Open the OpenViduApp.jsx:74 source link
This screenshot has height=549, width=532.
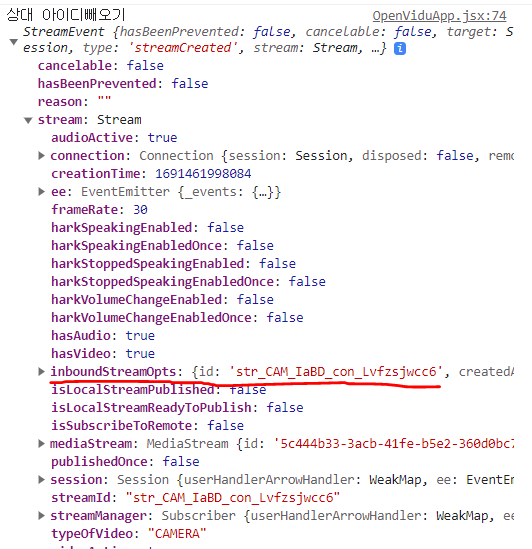439,16
